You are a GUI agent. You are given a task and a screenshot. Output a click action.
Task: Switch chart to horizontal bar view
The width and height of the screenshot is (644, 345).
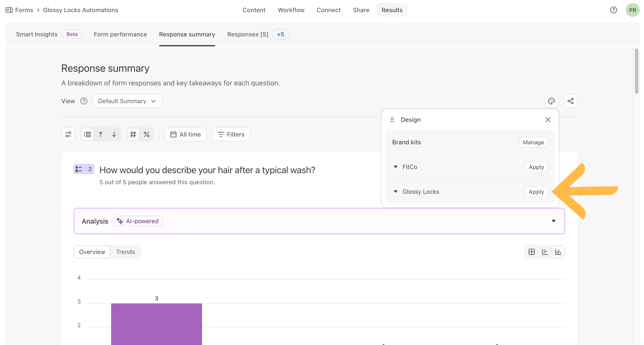tap(545, 252)
